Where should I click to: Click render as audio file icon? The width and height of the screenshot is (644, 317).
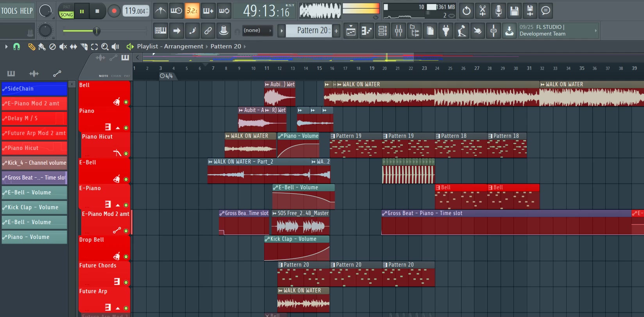pos(530,11)
